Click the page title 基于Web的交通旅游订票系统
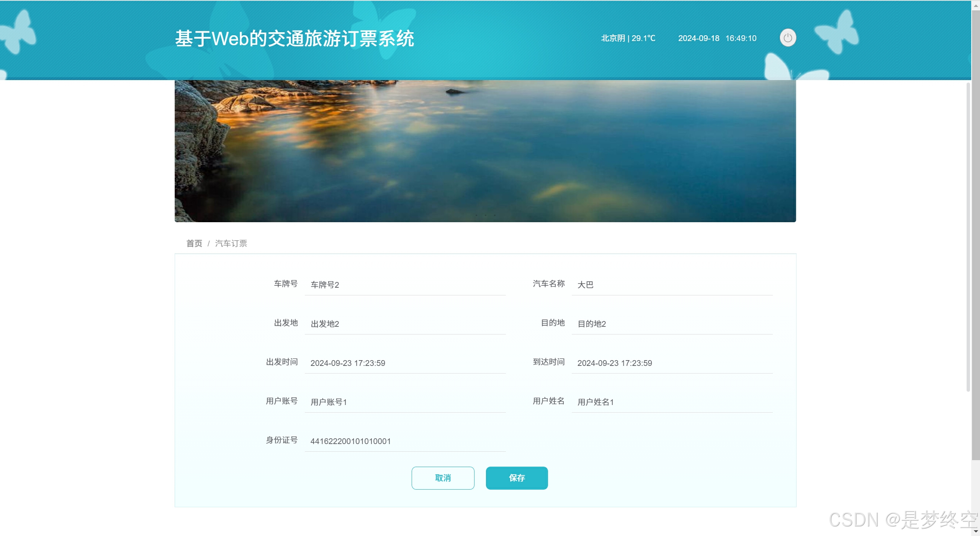The height and width of the screenshot is (536, 980). [294, 38]
